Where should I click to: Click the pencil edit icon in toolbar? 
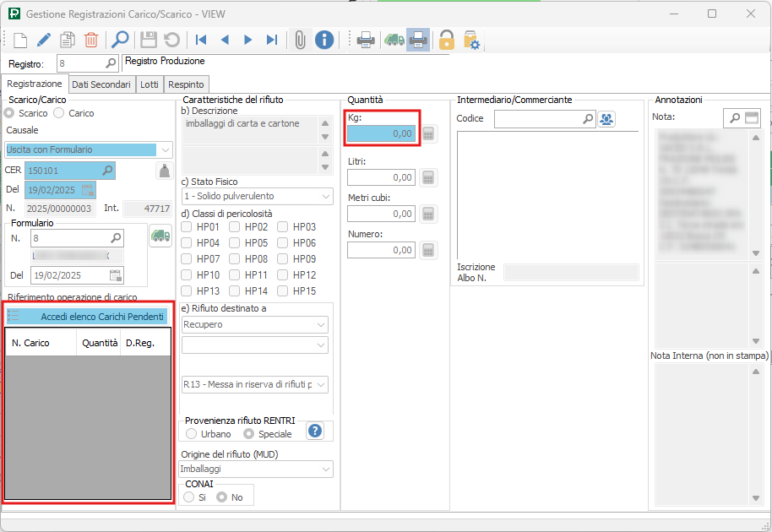tap(44, 40)
